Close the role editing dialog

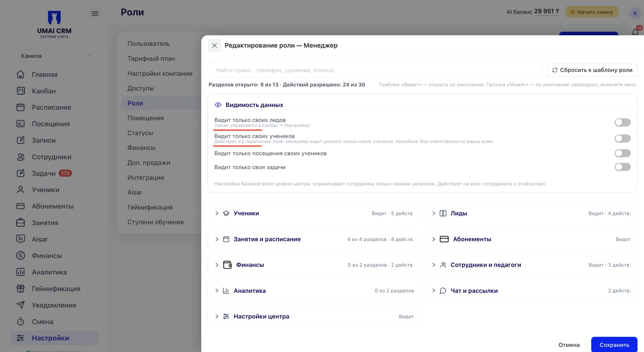point(215,45)
